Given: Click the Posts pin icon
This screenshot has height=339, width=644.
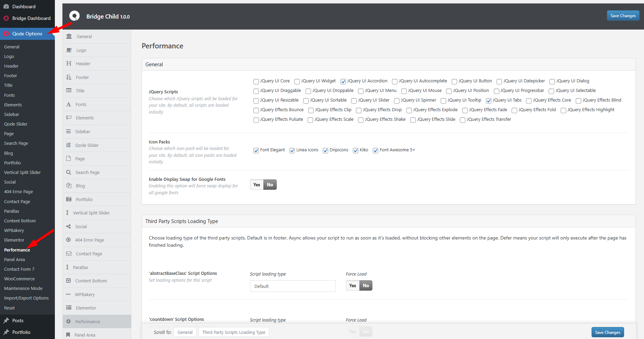Looking at the screenshot, I should pos(6,320).
